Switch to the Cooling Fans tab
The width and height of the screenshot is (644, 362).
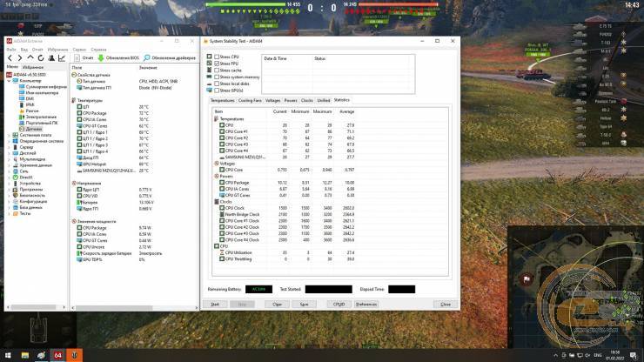point(250,100)
